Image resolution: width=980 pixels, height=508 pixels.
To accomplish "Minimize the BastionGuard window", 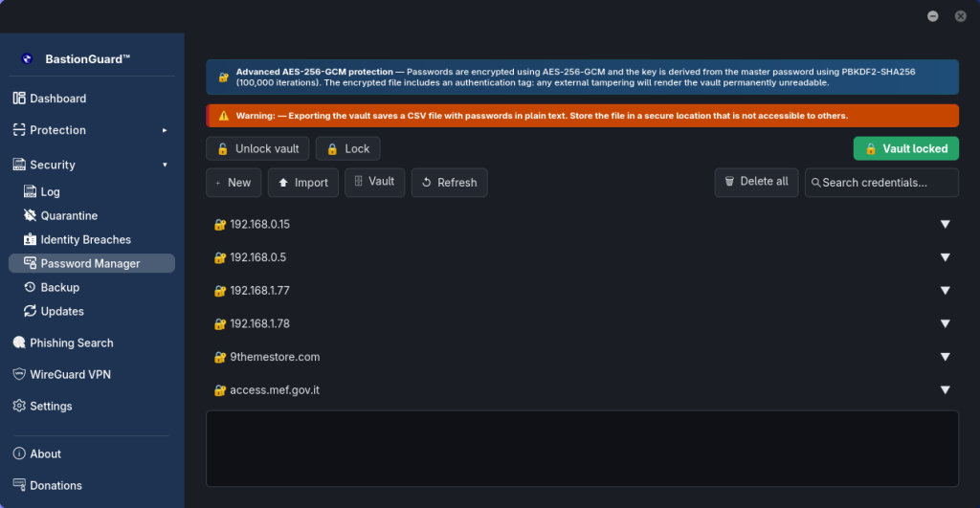I will (x=932, y=16).
